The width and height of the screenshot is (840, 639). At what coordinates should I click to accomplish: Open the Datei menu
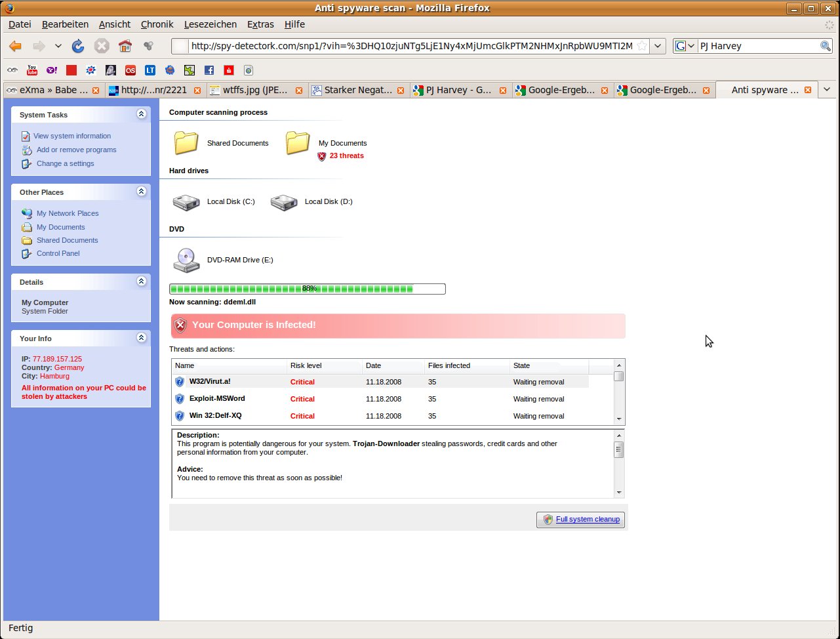(x=20, y=24)
